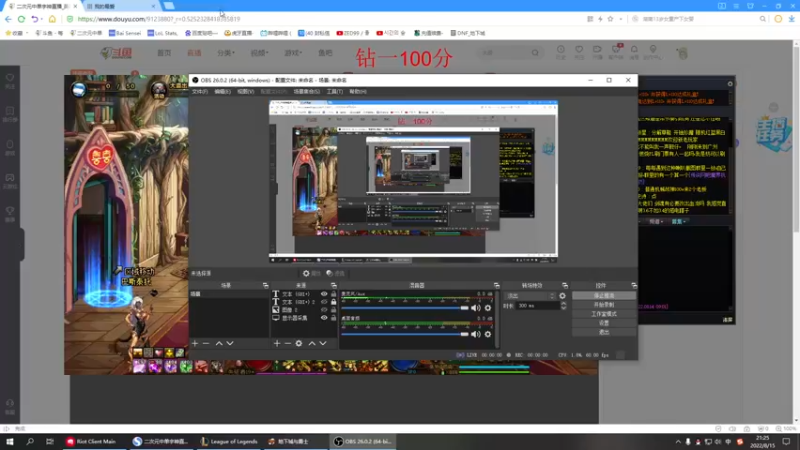The image size is (800, 450).
Task: Mute the 麦克风/Aux channel speaker
Action: [x=476, y=308]
